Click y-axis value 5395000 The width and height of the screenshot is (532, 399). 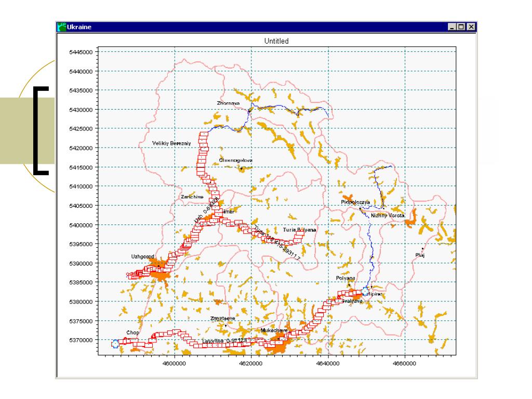pyautogui.click(x=81, y=244)
